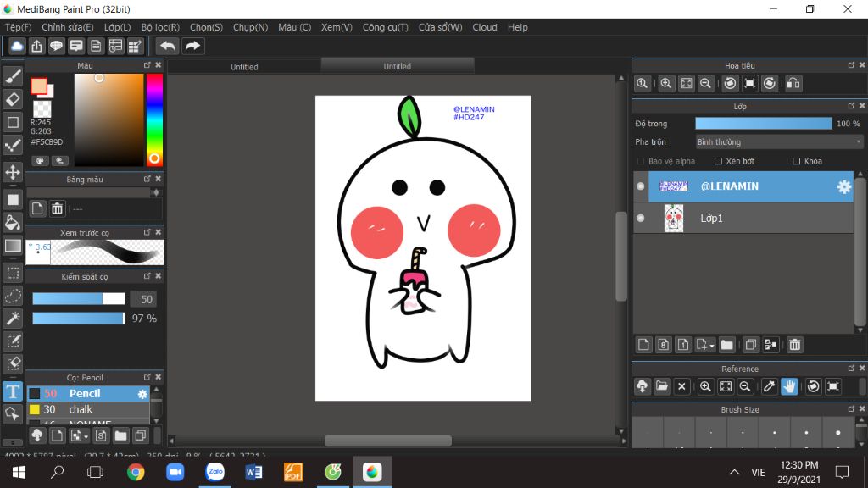This screenshot has width=868, height=488.
Task: Undock the Màu color panel
Action: click(x=147, y=64)
